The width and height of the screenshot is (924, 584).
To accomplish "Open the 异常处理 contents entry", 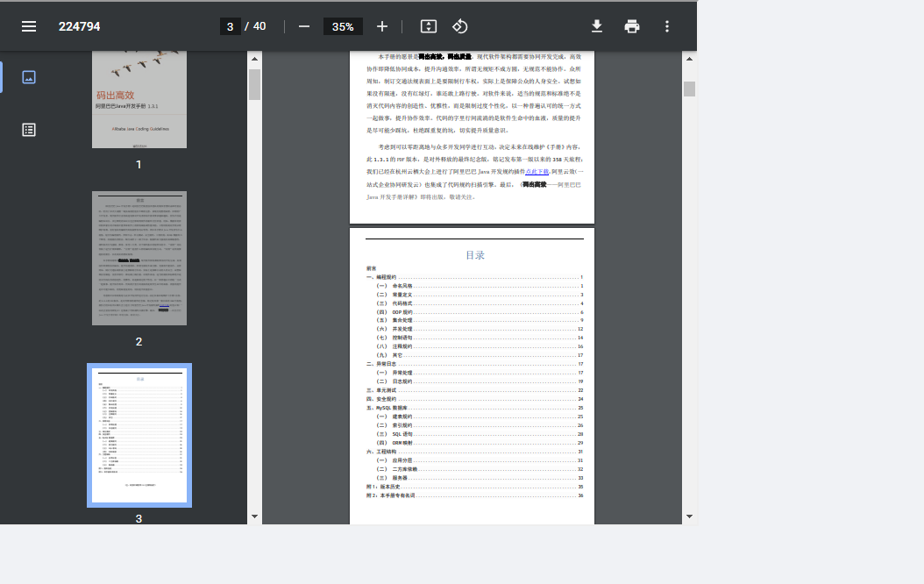I will [x=479, y=373].
